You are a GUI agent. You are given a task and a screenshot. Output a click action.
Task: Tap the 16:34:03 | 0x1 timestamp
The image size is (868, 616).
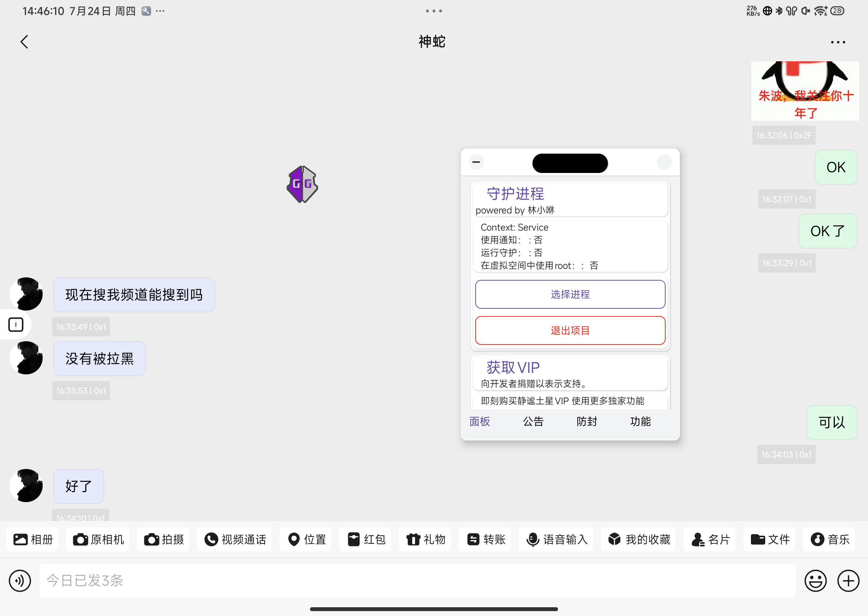(x=787, y=454)
